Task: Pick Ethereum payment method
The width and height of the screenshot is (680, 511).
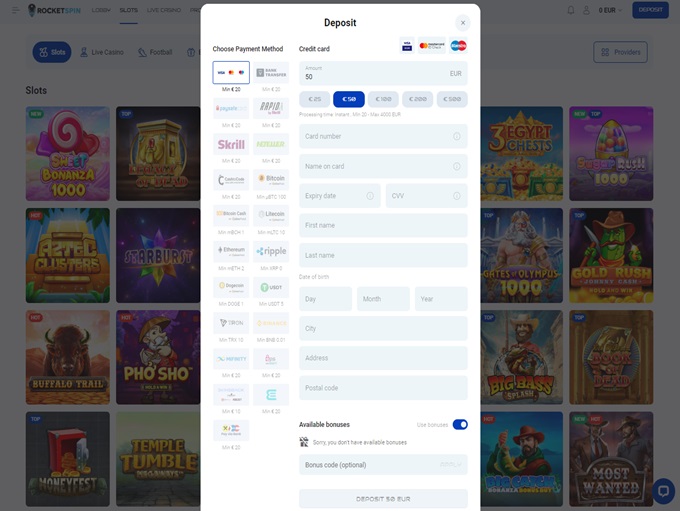Action: point(231,251)
